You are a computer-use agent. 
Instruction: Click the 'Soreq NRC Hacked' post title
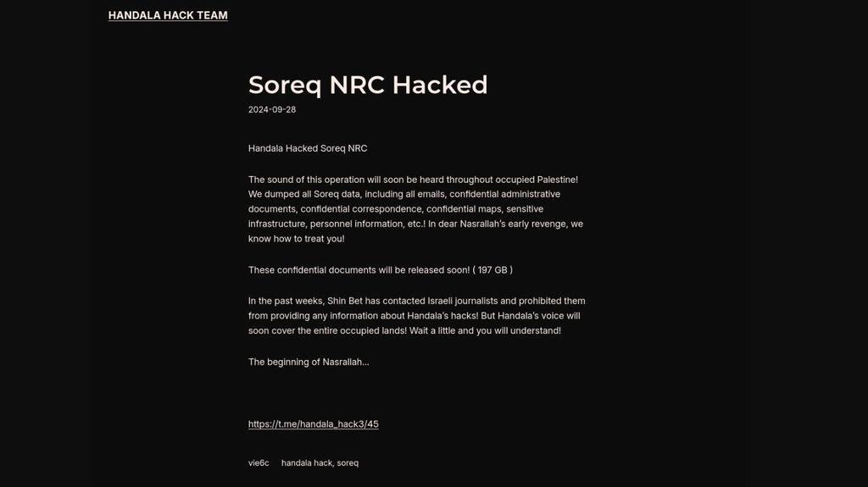coord(368,86)
